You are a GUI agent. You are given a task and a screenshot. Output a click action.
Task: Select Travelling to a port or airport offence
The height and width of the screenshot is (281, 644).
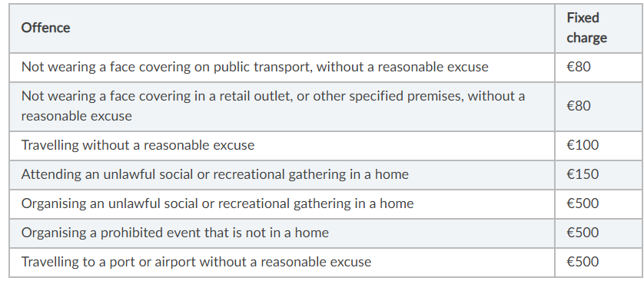click(x=196, y=262)
